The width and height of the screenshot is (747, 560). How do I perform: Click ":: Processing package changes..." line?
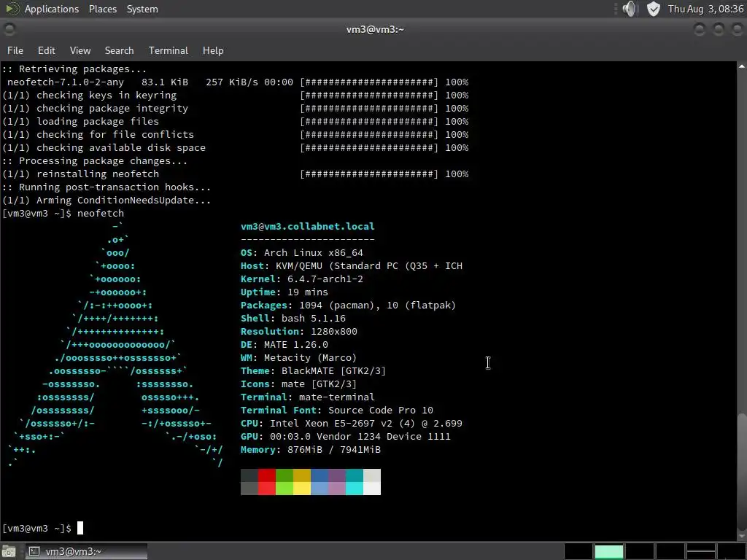click(96, 161)
